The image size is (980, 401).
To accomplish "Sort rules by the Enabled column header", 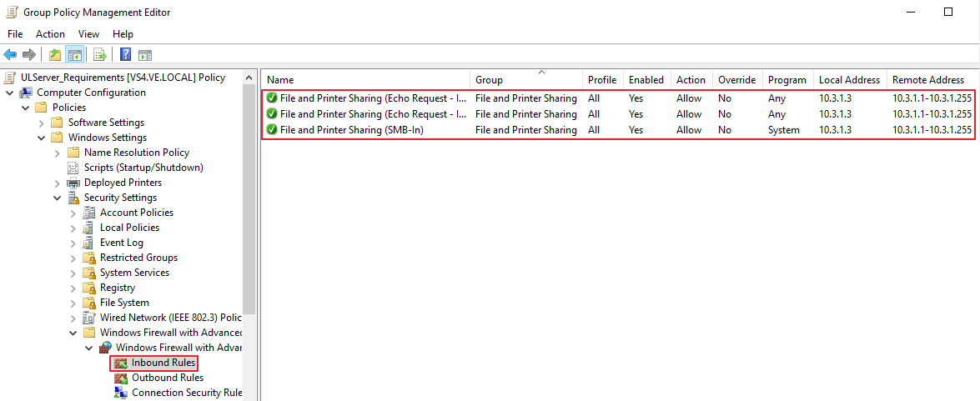I will 646,80.
